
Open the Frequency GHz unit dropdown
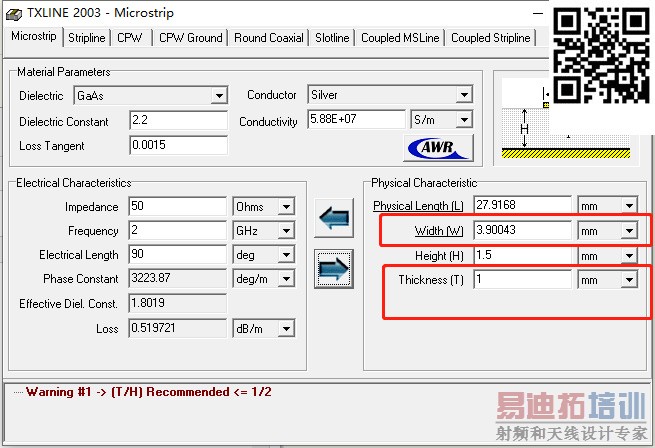286,230
